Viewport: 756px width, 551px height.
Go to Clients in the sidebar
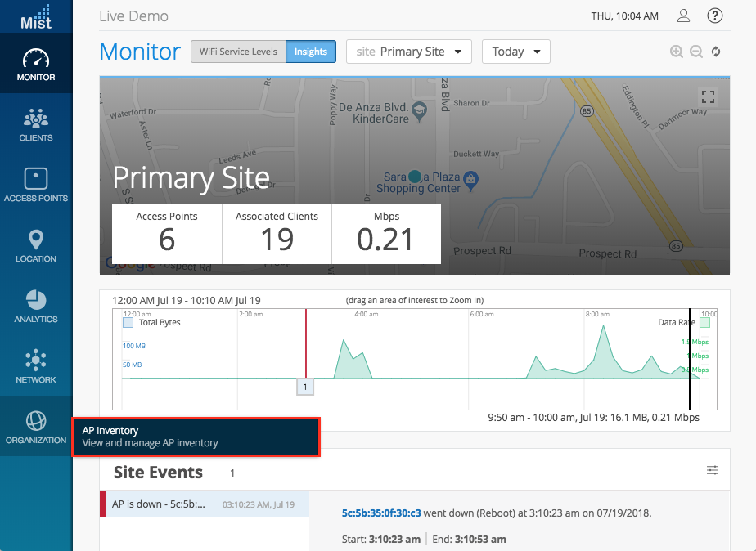(x=36, y=125)
